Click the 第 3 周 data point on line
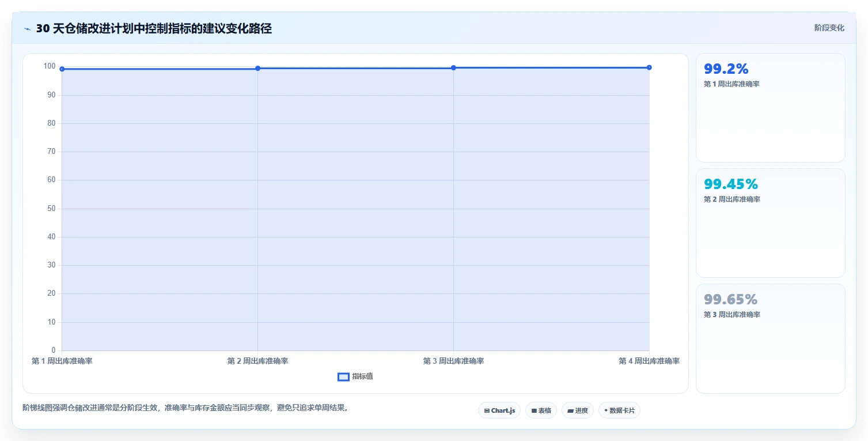 (453, 68)
